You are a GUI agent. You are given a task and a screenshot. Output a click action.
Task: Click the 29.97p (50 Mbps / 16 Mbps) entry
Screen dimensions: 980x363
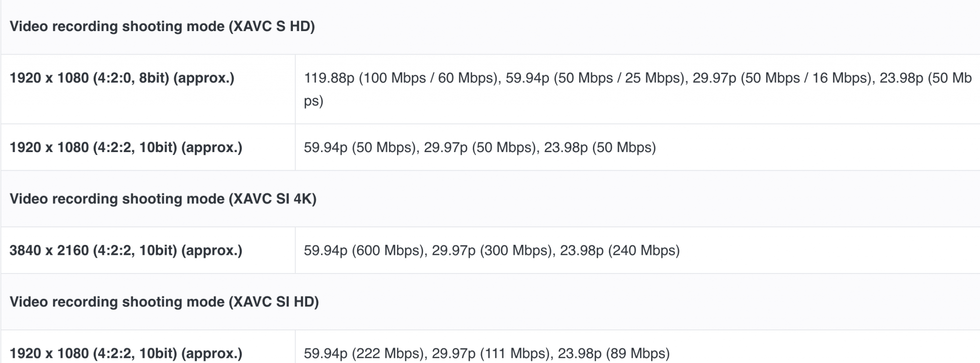point(782,78)
